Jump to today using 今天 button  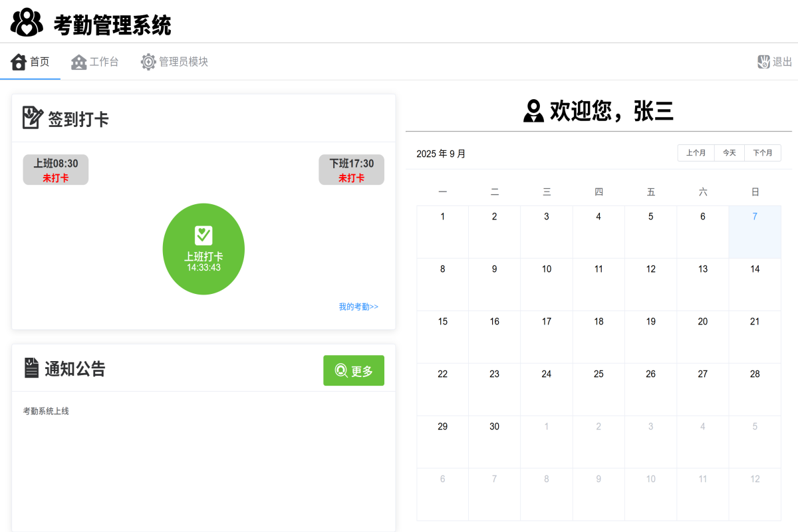click(729, 152)
